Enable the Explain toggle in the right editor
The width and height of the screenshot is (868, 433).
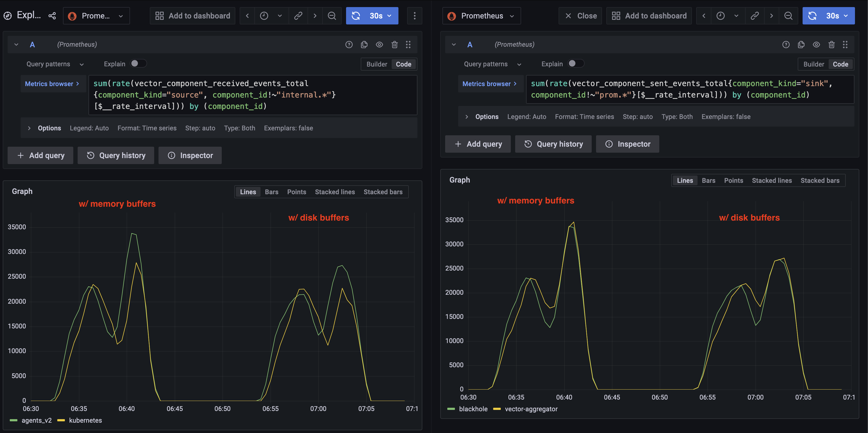click(x=576, y=63)
